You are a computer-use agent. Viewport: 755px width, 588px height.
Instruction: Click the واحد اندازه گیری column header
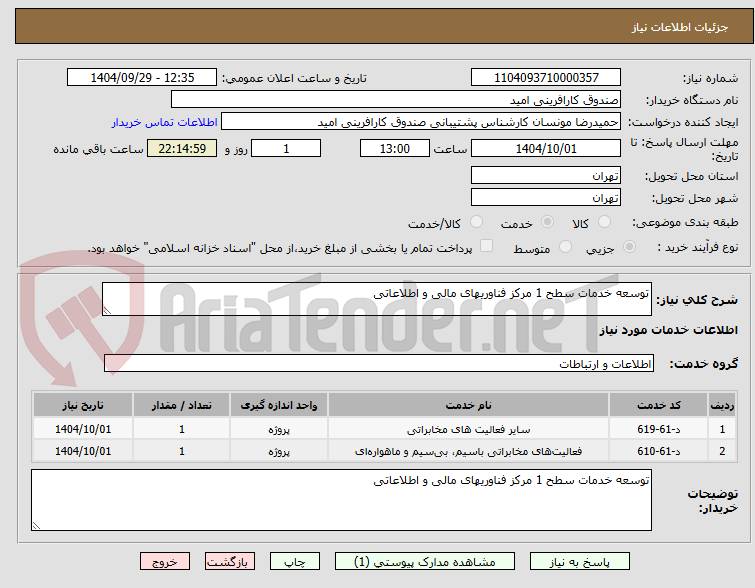[x=279, y=405]
